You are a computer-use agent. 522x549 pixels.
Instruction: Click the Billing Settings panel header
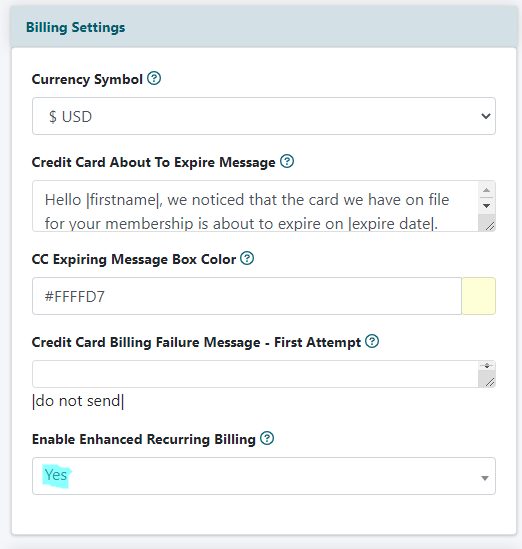click(x=264, y=27)
